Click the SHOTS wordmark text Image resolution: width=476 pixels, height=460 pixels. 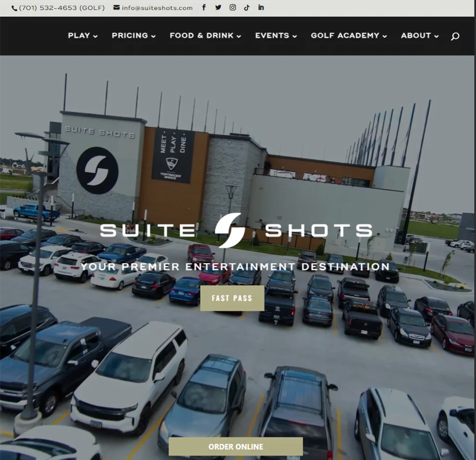click(319, 230)
